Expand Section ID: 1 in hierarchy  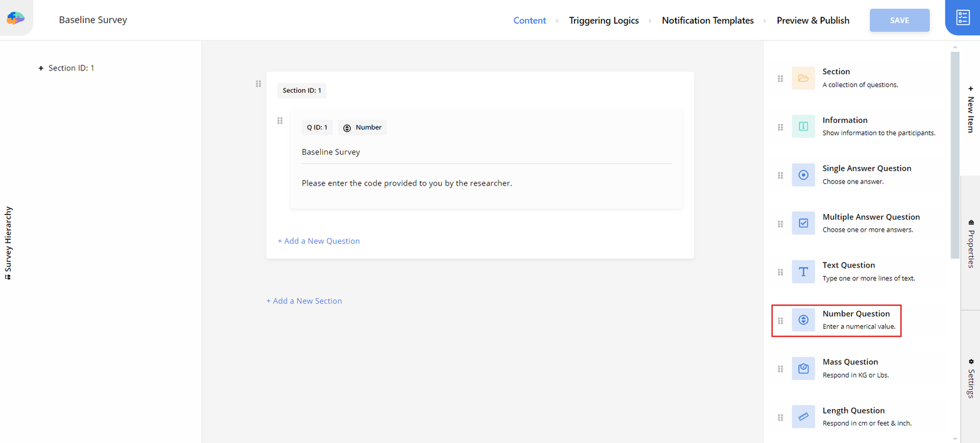click(41, 68)
